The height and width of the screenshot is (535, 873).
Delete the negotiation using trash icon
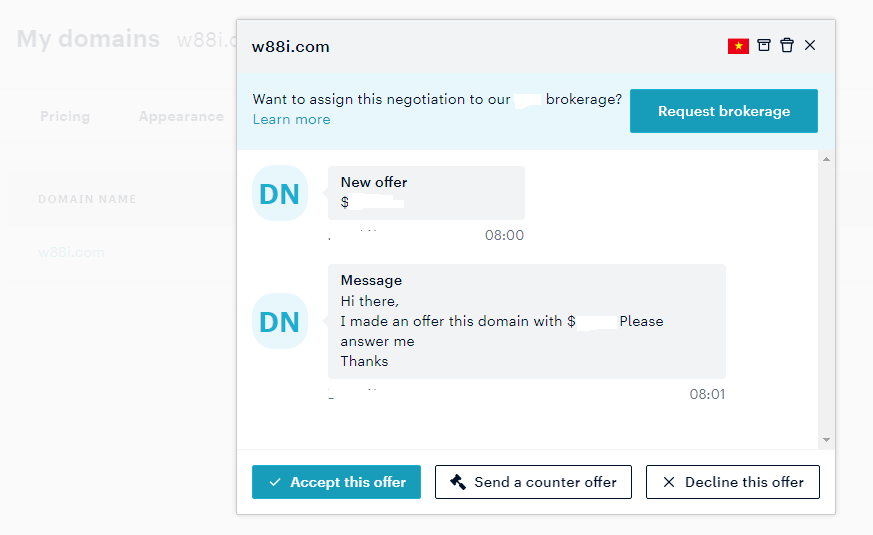[787, 45]
